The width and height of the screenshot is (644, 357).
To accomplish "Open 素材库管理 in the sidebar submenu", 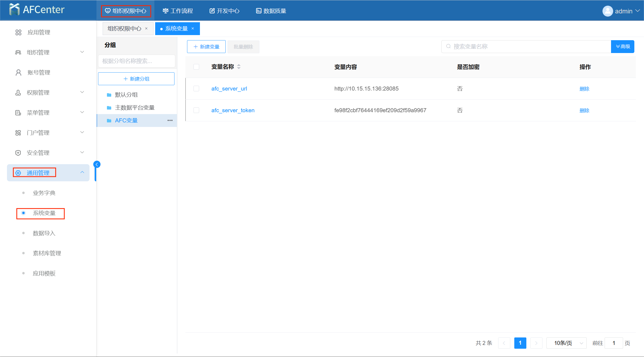I will coord(47,253).
